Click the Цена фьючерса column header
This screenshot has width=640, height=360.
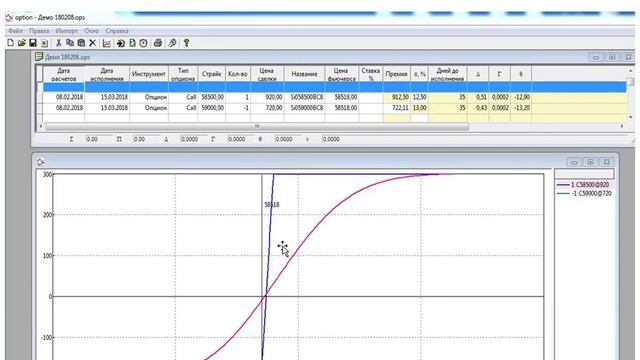[342, 74]
